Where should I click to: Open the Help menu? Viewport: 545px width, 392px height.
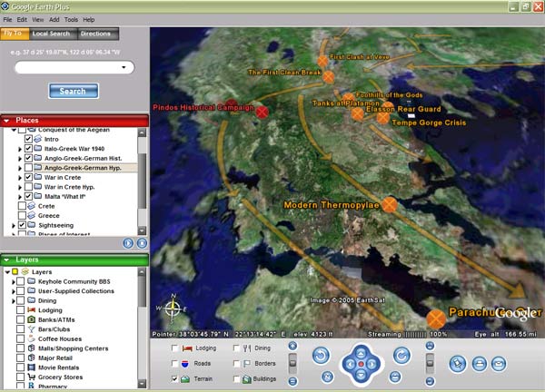tap(89, 19)
